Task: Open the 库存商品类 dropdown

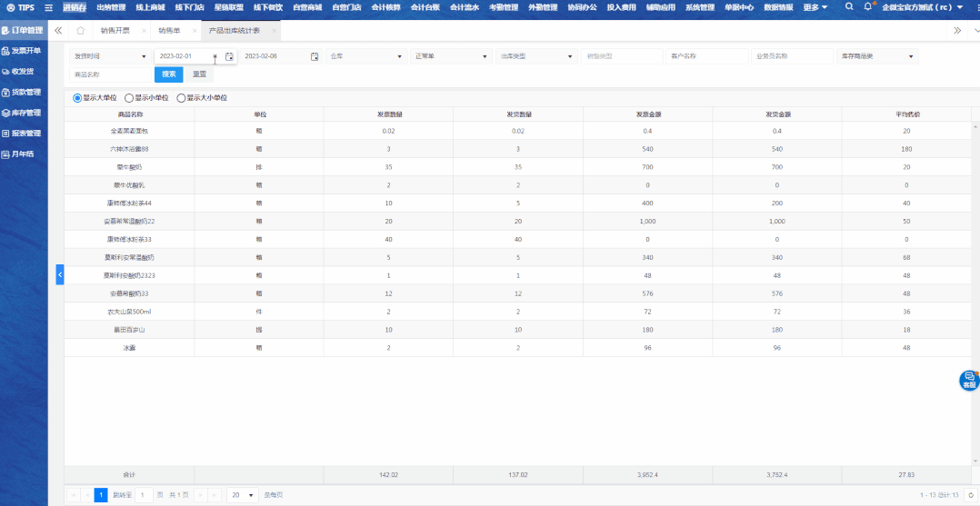Action: tap(876, 56)
